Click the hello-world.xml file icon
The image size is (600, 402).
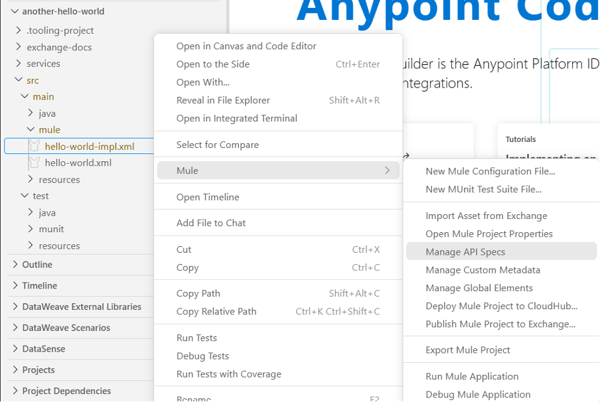[34, 162]
